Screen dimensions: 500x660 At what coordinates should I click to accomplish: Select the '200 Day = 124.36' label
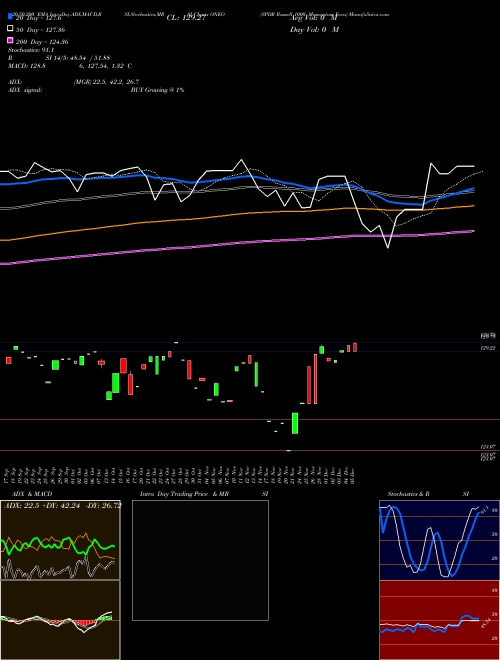tap(42, 42)
